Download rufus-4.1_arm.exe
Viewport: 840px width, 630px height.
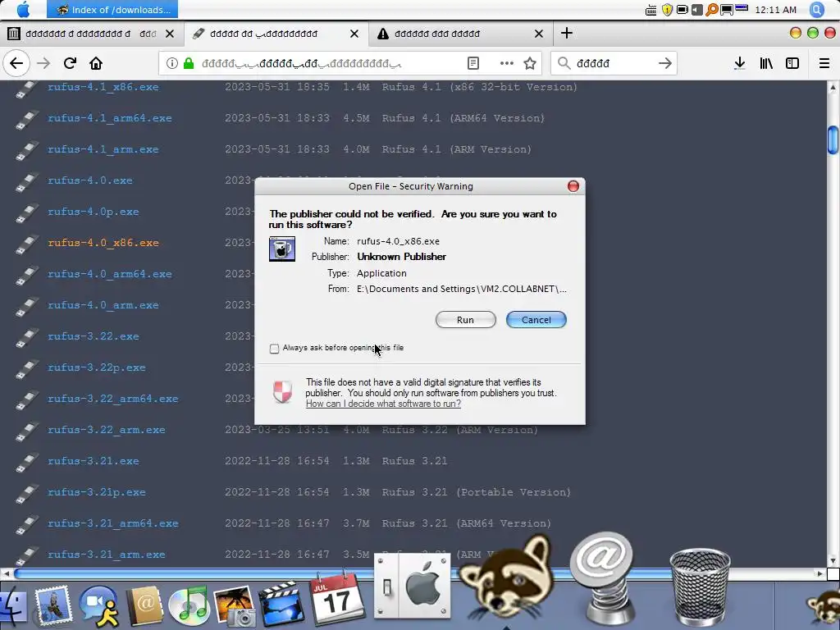pos(103,149)
